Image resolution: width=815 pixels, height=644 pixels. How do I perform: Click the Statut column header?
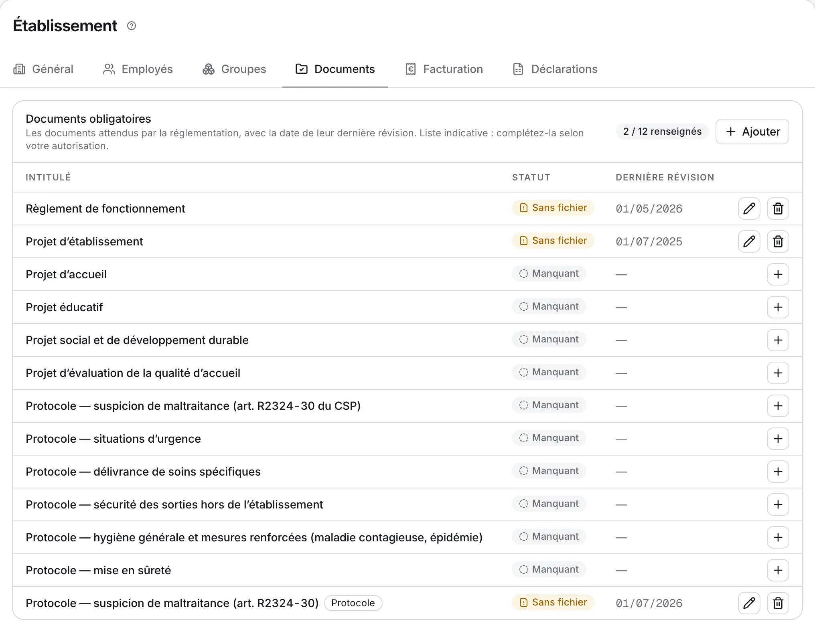pos(531,177)
